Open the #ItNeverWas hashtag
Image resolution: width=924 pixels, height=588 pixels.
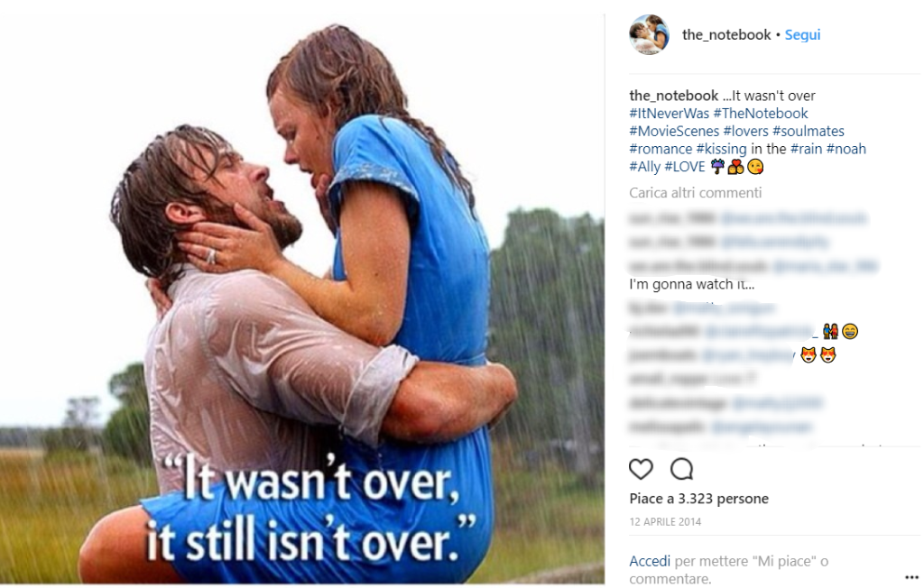[x=669, y=113]
